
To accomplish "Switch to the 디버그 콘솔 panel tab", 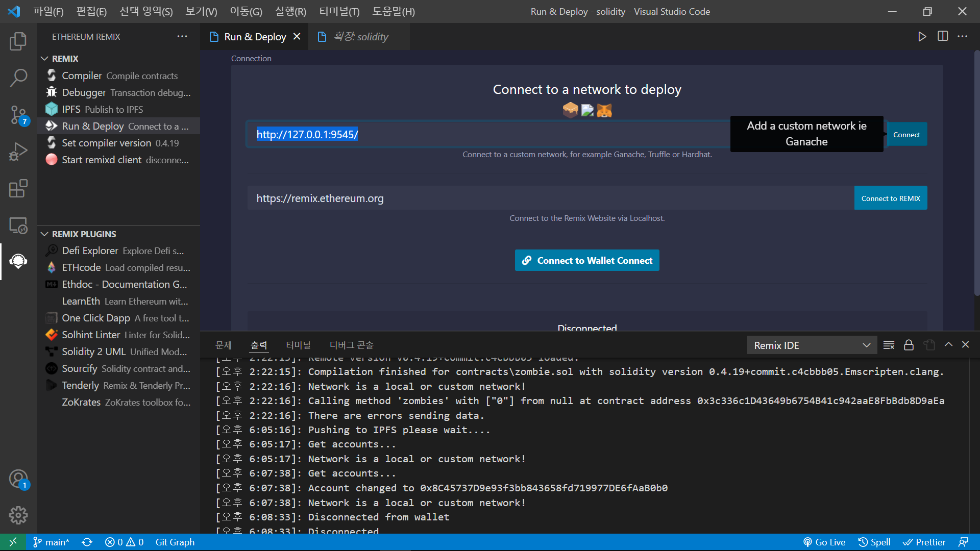I will (x=351, y=345).
